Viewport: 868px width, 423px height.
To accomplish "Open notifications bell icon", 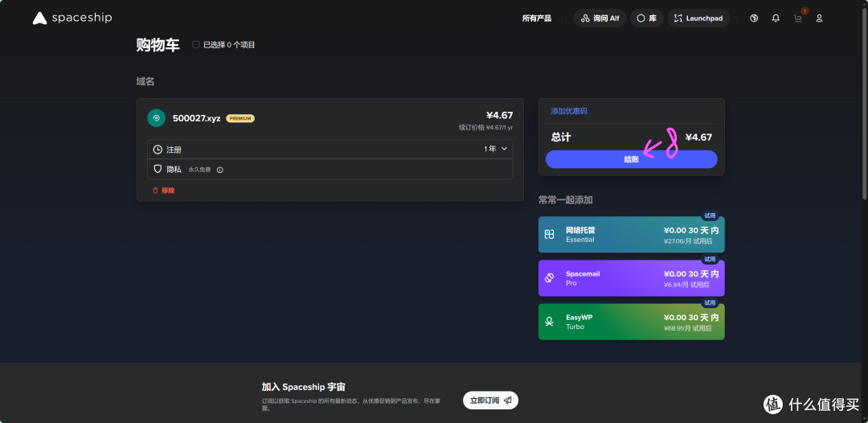I will (x=776, y=18).
